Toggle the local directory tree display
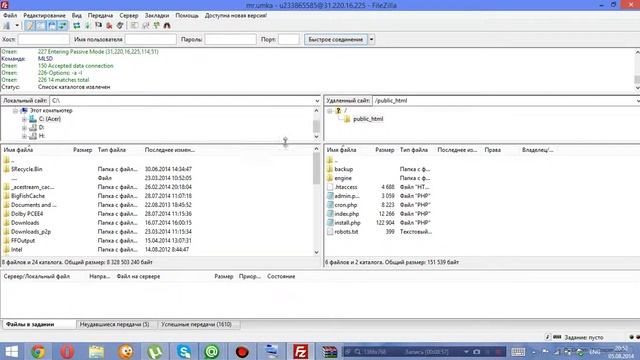 click(x=40, y=26)
